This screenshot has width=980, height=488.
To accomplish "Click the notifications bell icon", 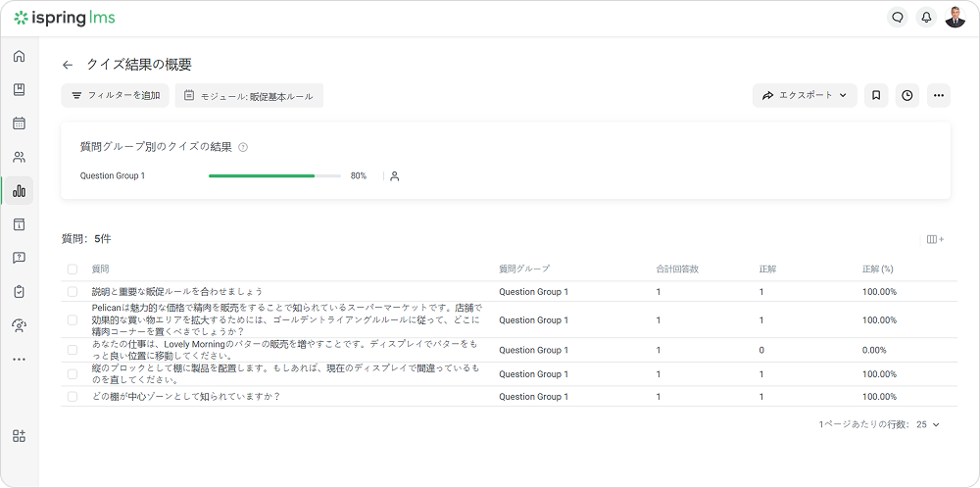I will 926,18.
